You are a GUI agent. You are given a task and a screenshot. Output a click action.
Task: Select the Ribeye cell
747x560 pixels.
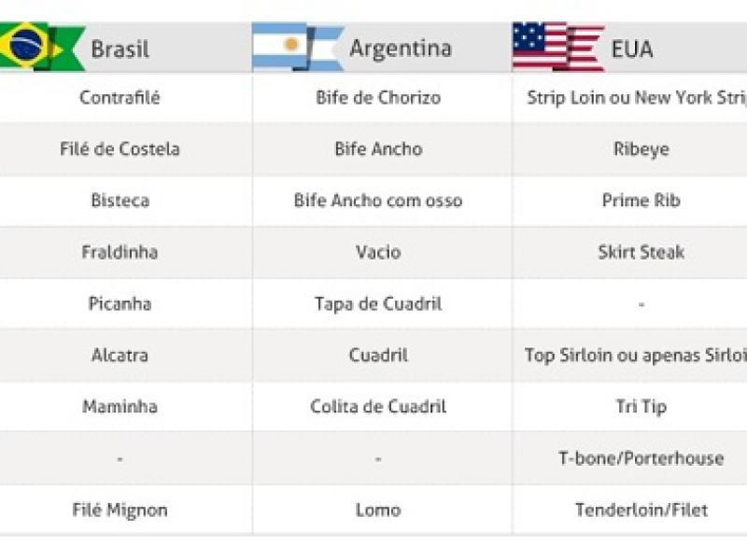641,149
